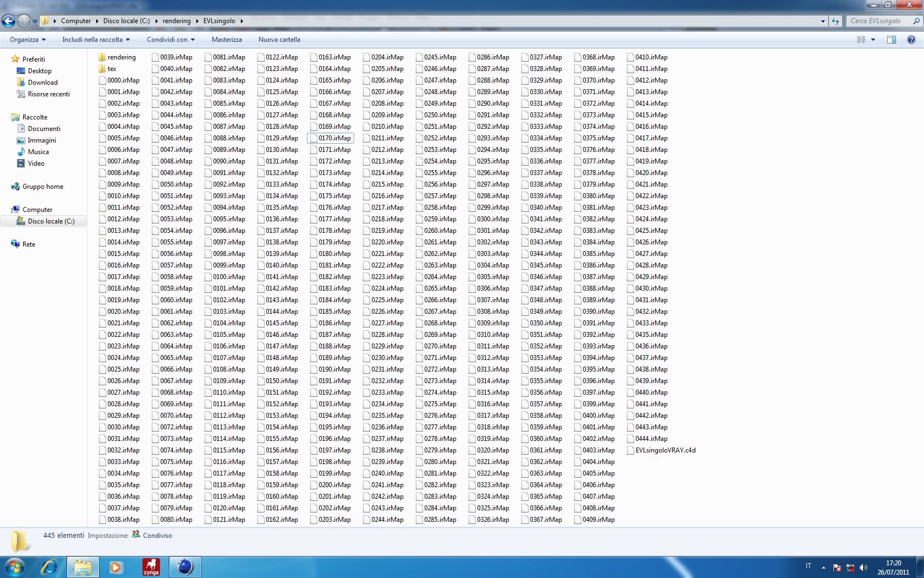
Task: Select Gruppo home in sidebar
Action: tap(42, 187)
